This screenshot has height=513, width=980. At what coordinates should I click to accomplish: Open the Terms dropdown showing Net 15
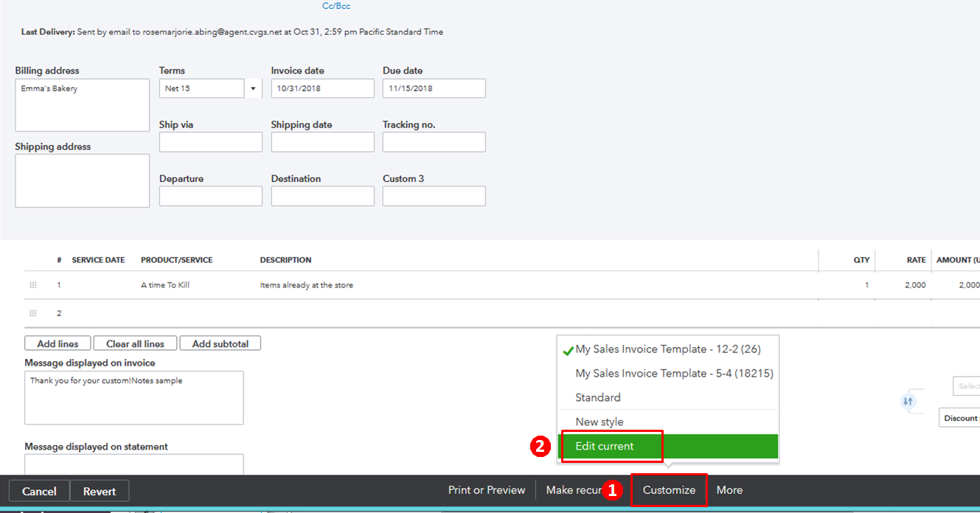click(x=253, y=88)
